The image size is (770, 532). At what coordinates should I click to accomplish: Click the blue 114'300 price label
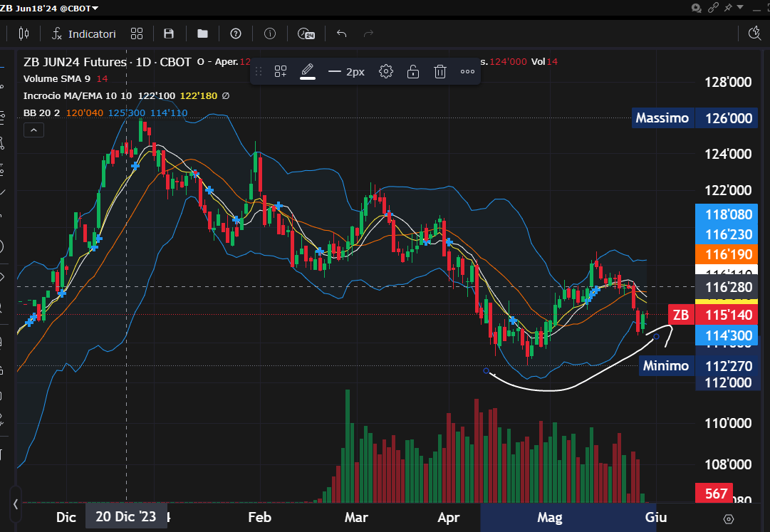click(x=728, y=335)
